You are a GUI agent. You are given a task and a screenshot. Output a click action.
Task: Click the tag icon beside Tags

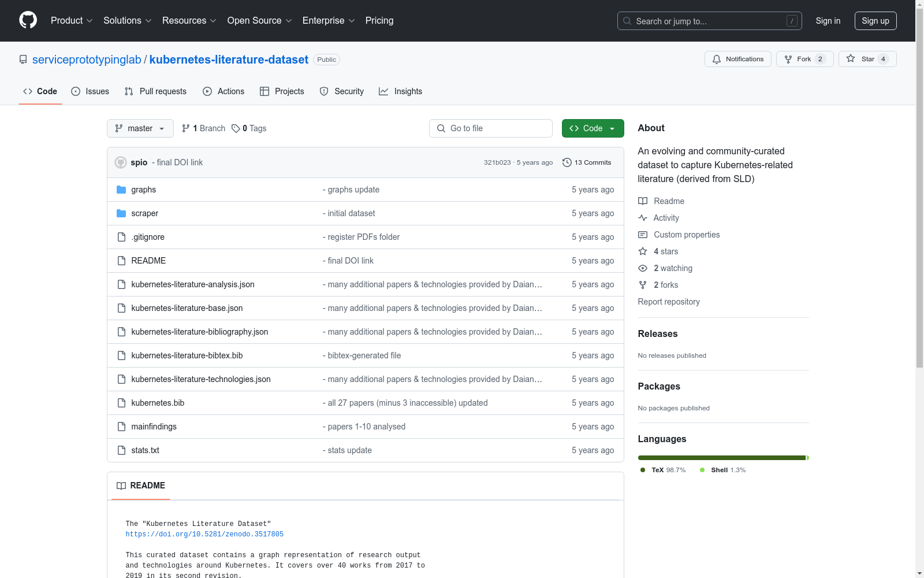tap(236, 128)
